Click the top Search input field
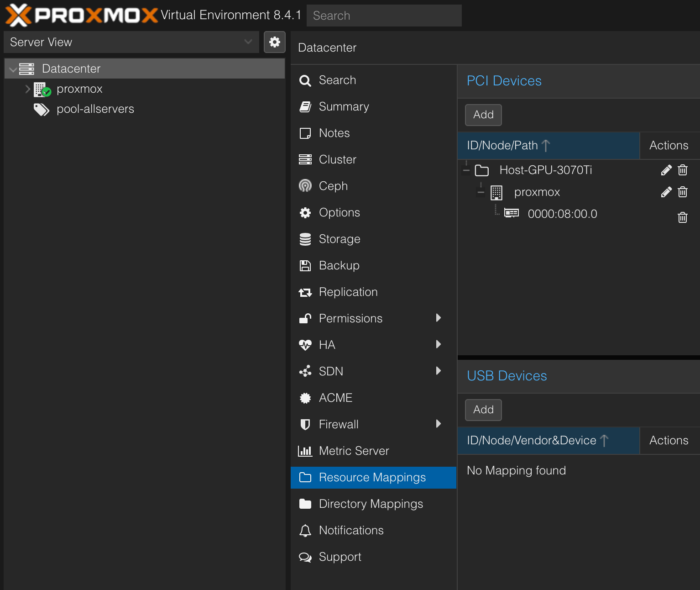Image resolution: width=700 pixels, height=590 pixels. (x=384, y=16)
